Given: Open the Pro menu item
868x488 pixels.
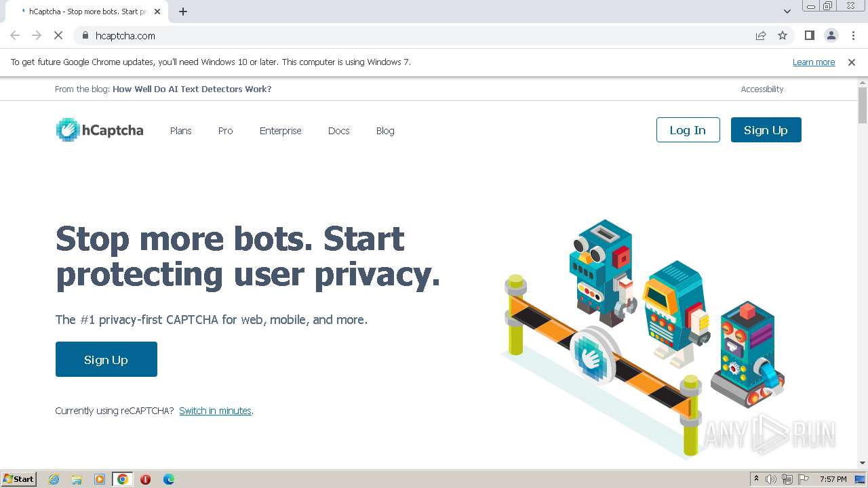Looking at the screenshot, I should [x=225, y=131].
